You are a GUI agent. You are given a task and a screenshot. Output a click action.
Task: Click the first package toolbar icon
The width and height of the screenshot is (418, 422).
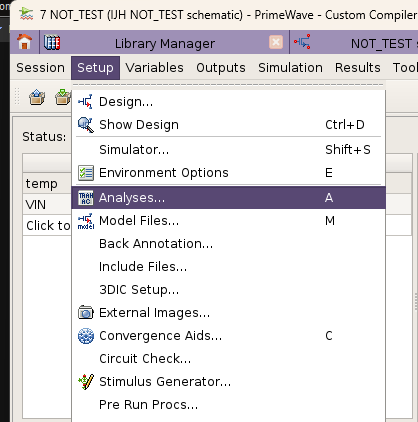point(37,98)
